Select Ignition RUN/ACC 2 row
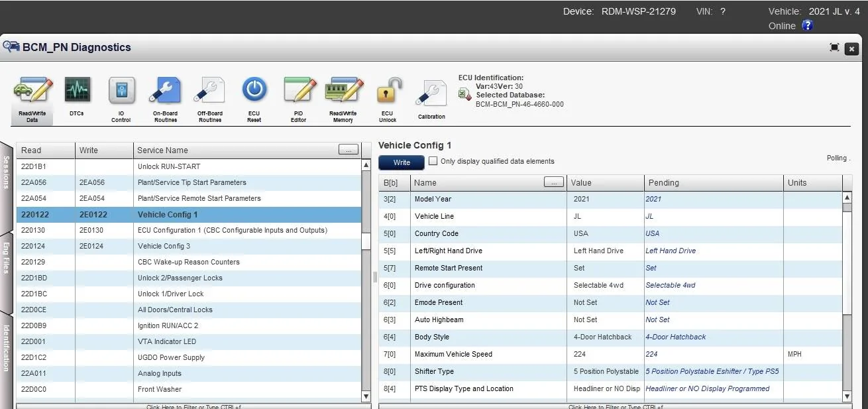This screenshot has height=409, width=868. tap(189, 326)
